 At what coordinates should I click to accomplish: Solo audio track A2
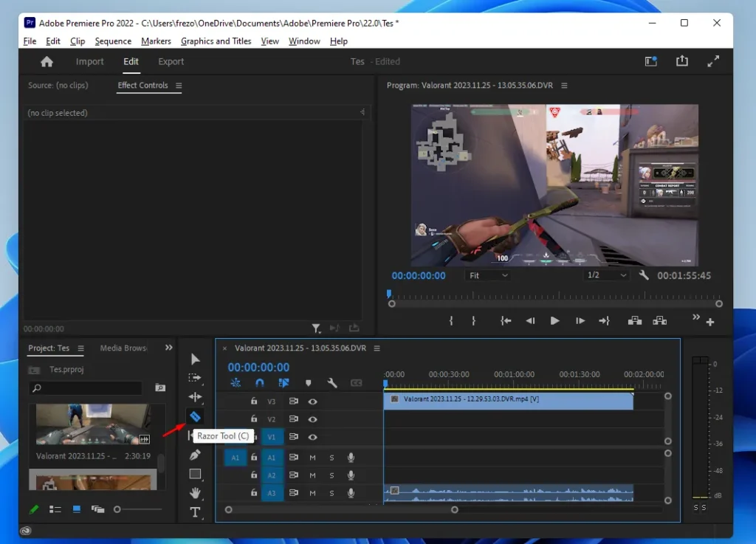[x=331, y=475]
